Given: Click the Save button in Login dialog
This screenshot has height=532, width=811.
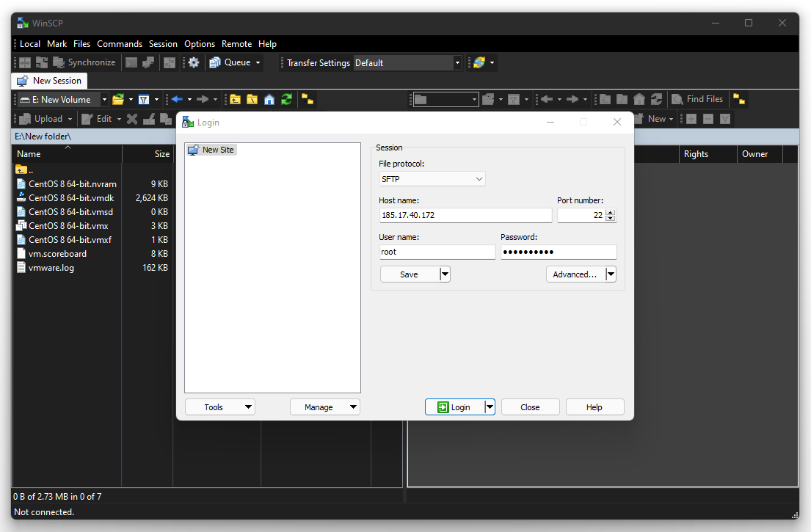Looking at the screenshot, I should (x=409, y=274).
